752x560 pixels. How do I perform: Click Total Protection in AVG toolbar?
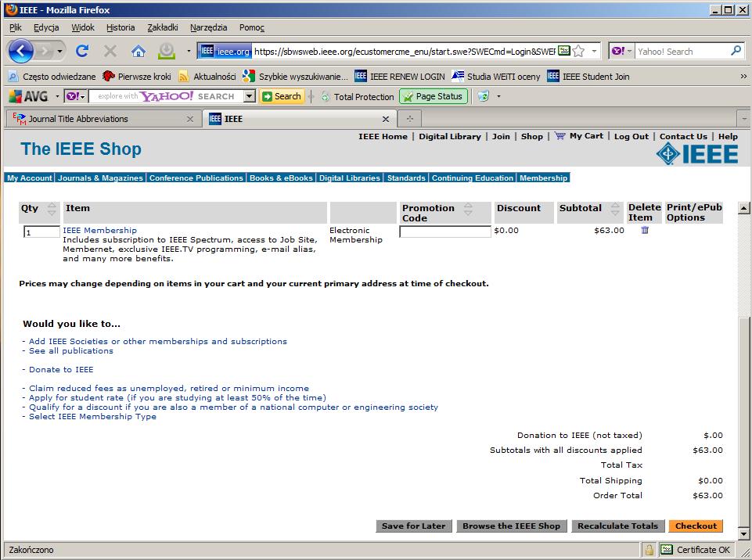coord(358,97)
